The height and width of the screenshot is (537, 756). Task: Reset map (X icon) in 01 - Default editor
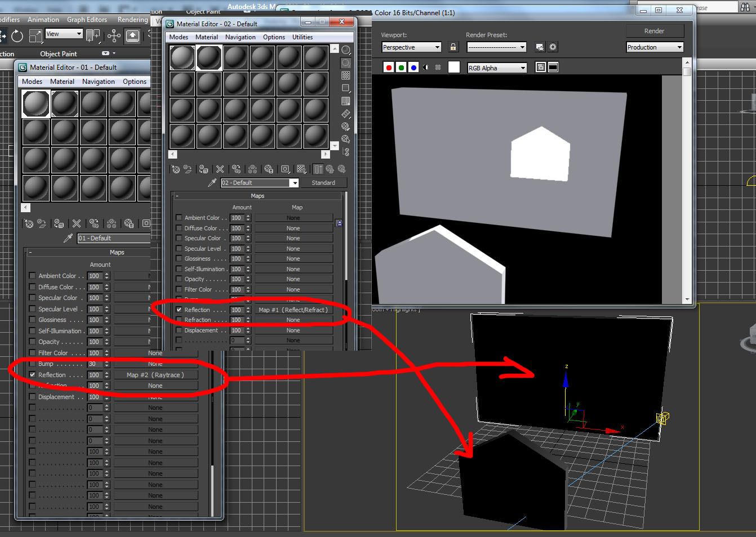(x=77, y=223)
